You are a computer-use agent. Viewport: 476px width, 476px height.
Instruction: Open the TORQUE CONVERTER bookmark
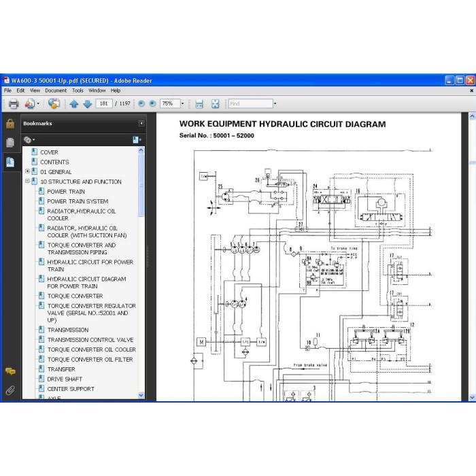(75, 296)
